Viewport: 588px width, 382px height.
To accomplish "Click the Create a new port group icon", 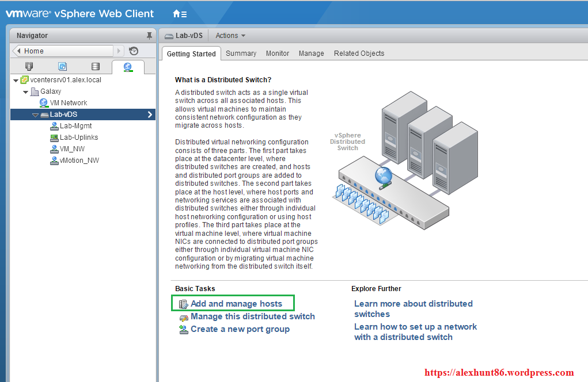I will click(x=183, y=329).
